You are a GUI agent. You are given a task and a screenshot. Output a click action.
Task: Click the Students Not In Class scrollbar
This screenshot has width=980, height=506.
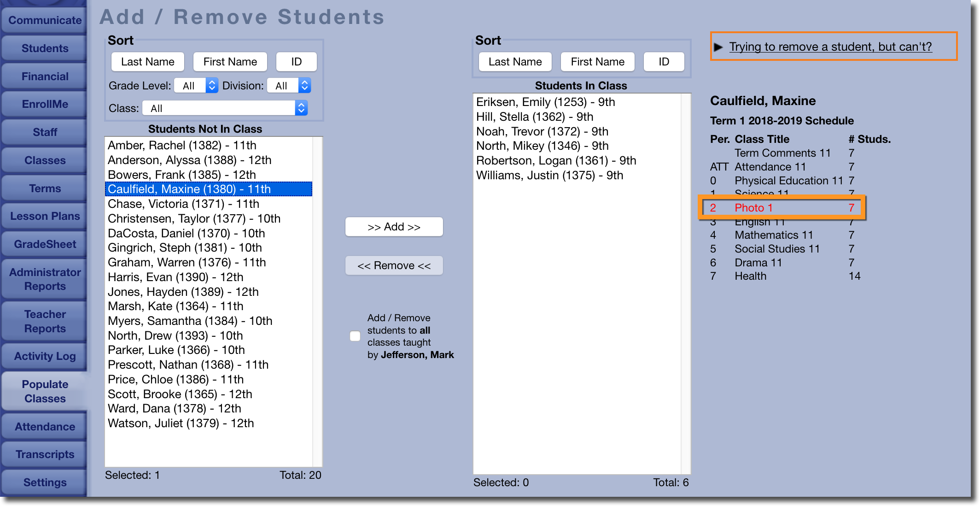click(317, 301)
